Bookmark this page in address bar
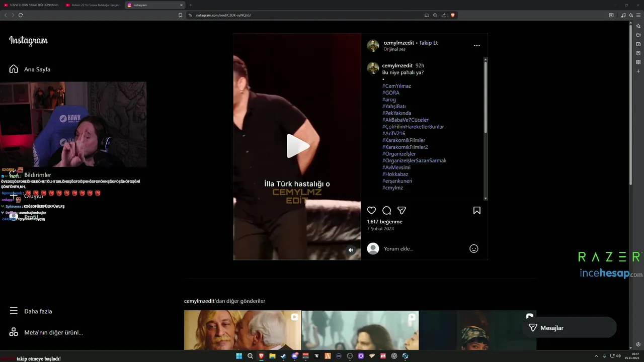644x362 pixels. [x=180, y=15]
